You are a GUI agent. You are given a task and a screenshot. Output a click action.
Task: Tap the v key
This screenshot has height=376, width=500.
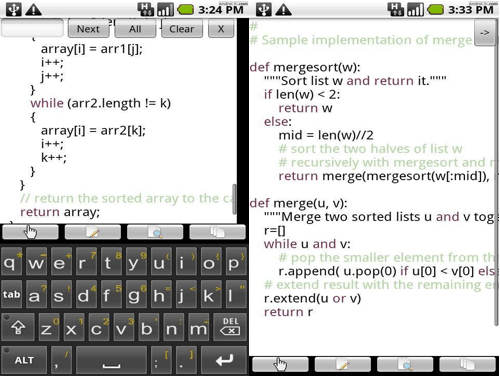pyautogui.click(x=124, y=327)
